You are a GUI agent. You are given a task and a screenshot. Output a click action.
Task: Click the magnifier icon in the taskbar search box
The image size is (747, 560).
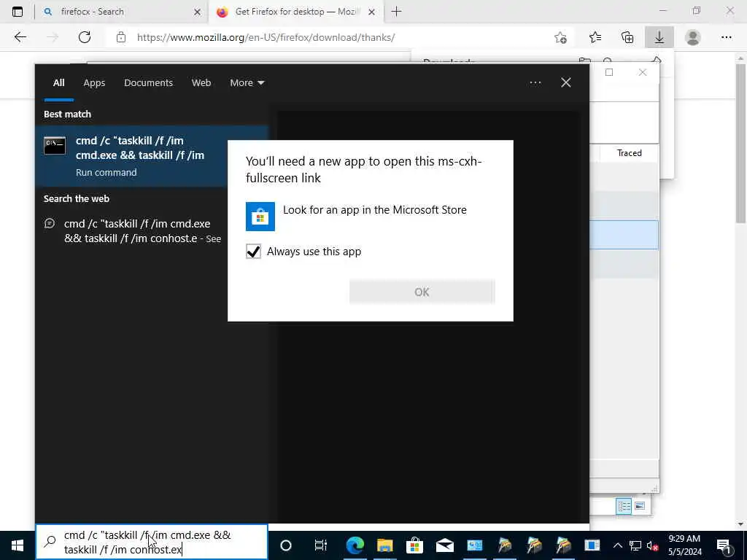point(50,542)
